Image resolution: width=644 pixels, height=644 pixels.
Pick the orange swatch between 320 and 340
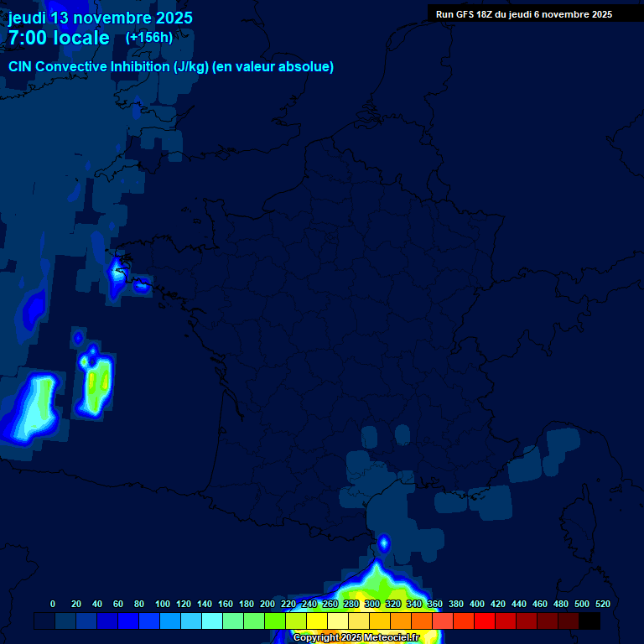coord(401,621)
